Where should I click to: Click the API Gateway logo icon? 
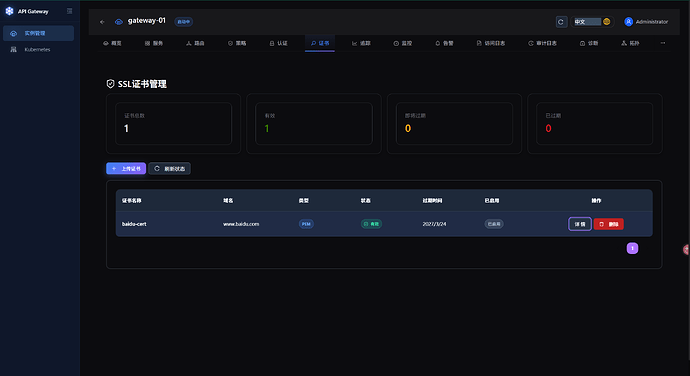coord(9,11)
